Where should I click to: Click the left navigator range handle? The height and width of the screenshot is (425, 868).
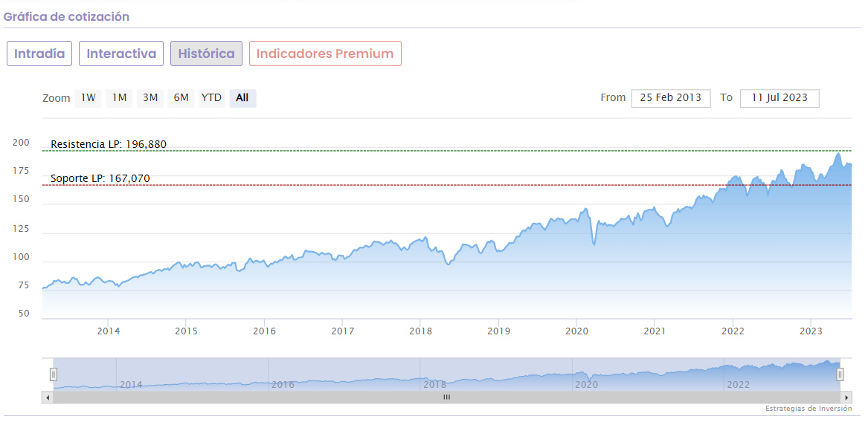[x=54, y=374]
